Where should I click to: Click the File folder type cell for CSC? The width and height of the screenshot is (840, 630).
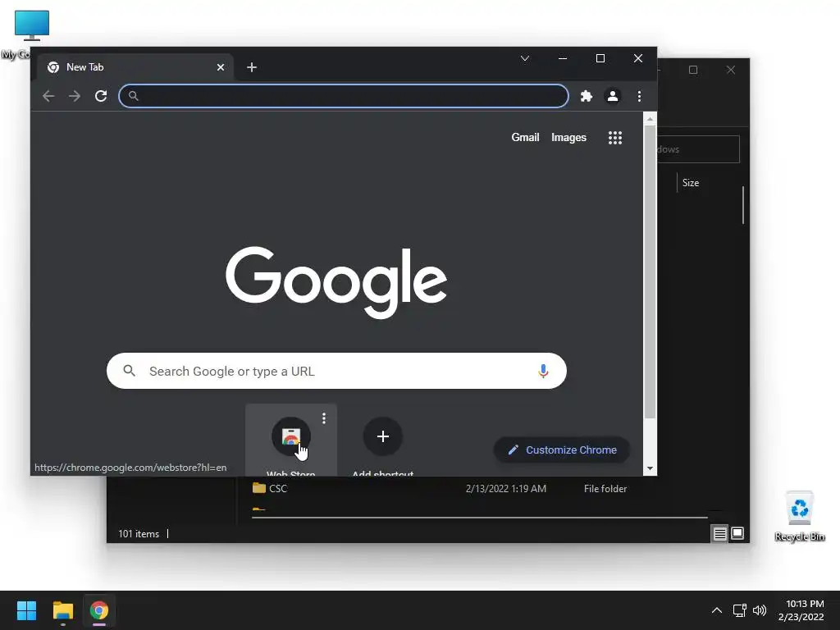click(x=605, y=489)
